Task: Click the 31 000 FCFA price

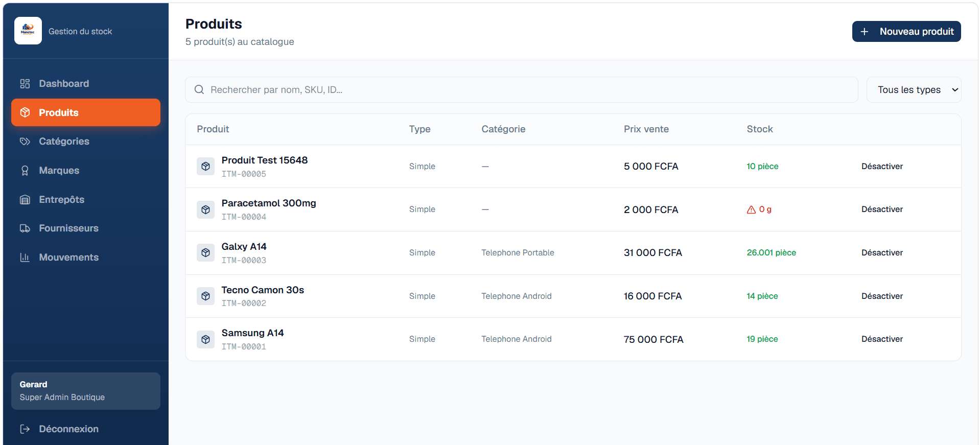Action: [653, 253]
